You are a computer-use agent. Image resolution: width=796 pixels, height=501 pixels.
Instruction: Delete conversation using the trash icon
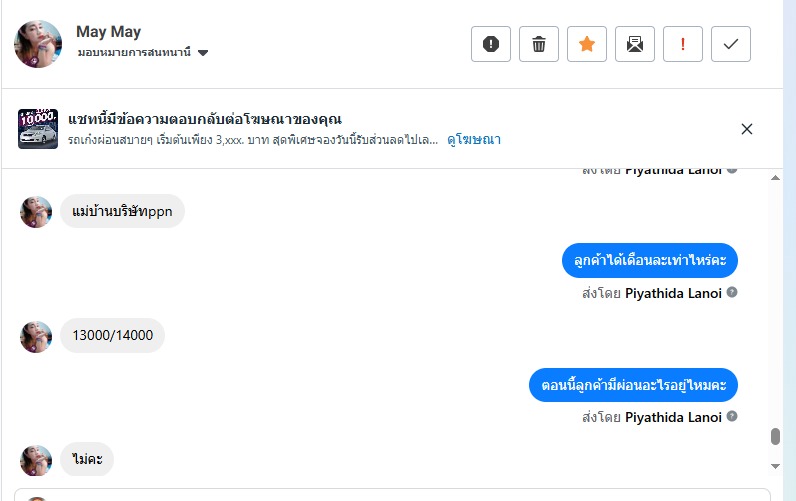(539, 44)
